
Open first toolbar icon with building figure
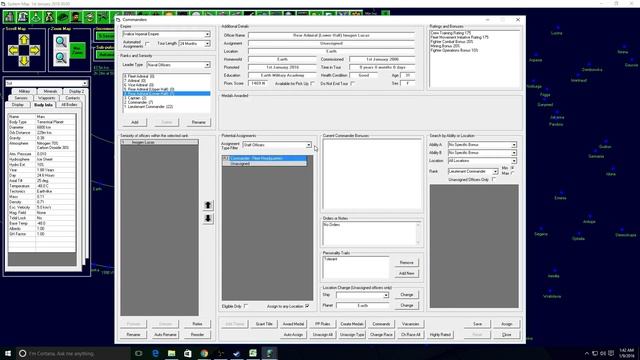click(10, 17)
